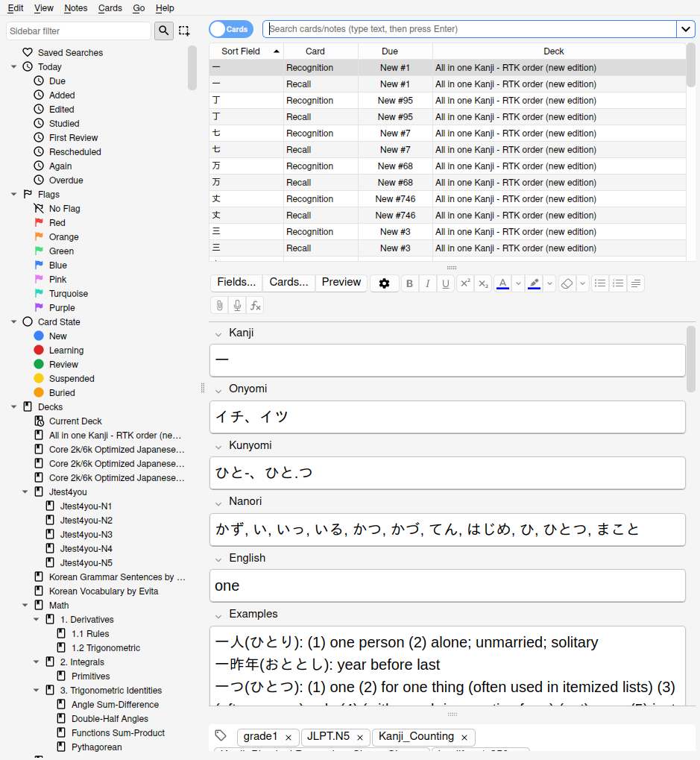Click the Cards... template button
Image resolution: width=700 pixels, height=760 pixels.
[288, 283]
